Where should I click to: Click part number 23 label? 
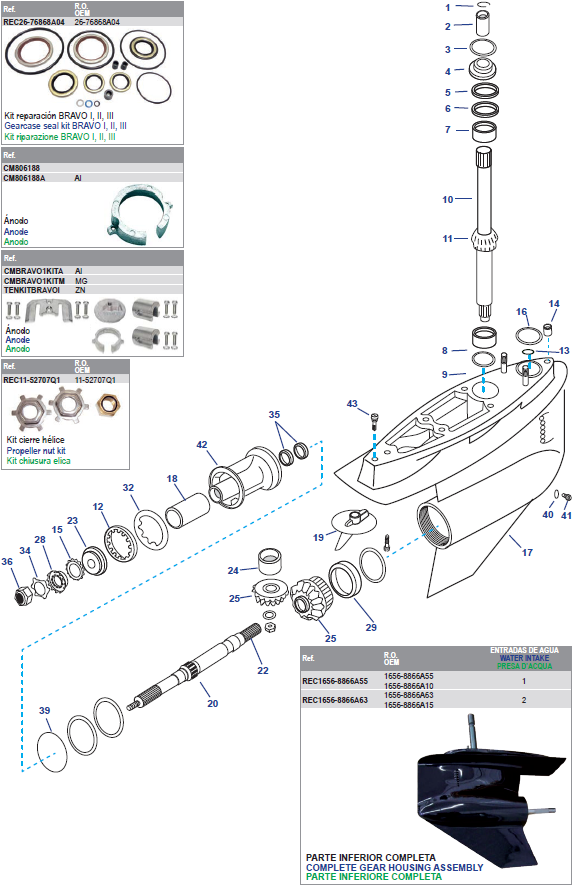[72, 521]
